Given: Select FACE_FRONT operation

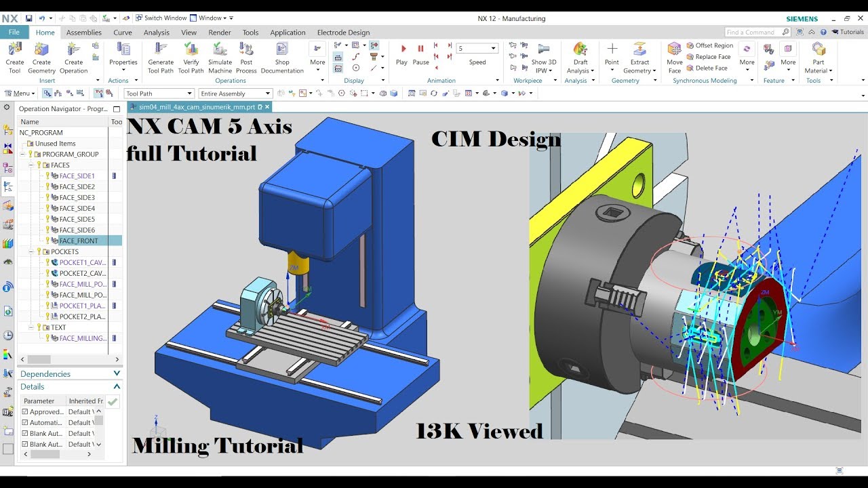Looking at the screenshot, I should pyautogui.click(x=78, y=241).
